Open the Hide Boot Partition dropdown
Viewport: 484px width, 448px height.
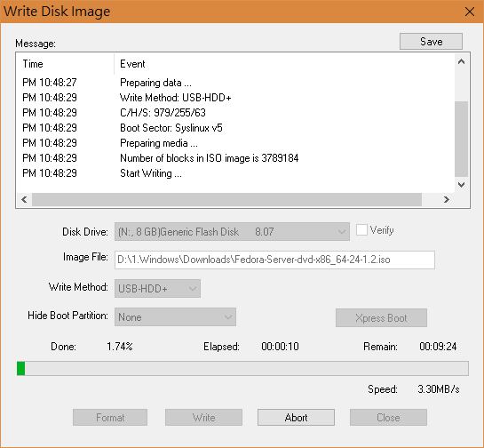[x=175, y=317]
